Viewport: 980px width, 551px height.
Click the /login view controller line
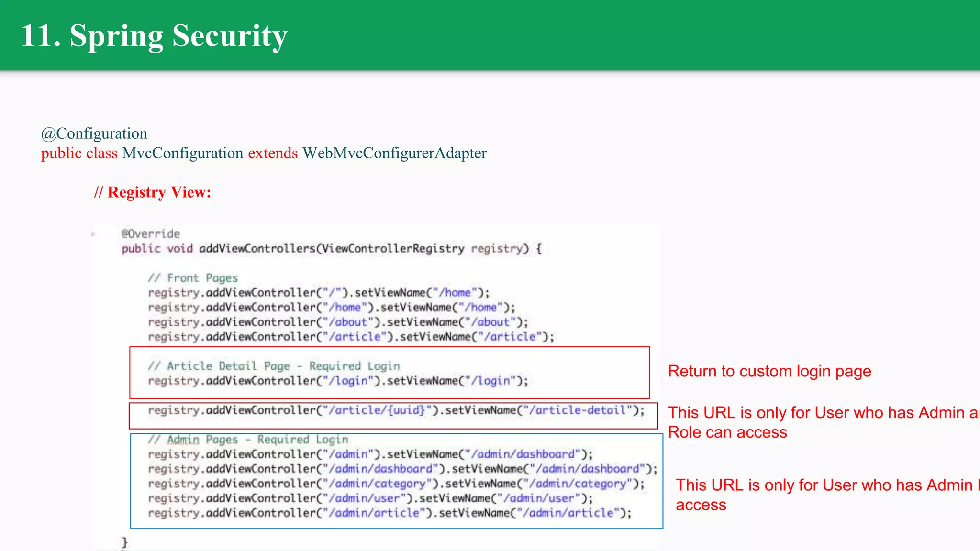[x=338, y=381]
